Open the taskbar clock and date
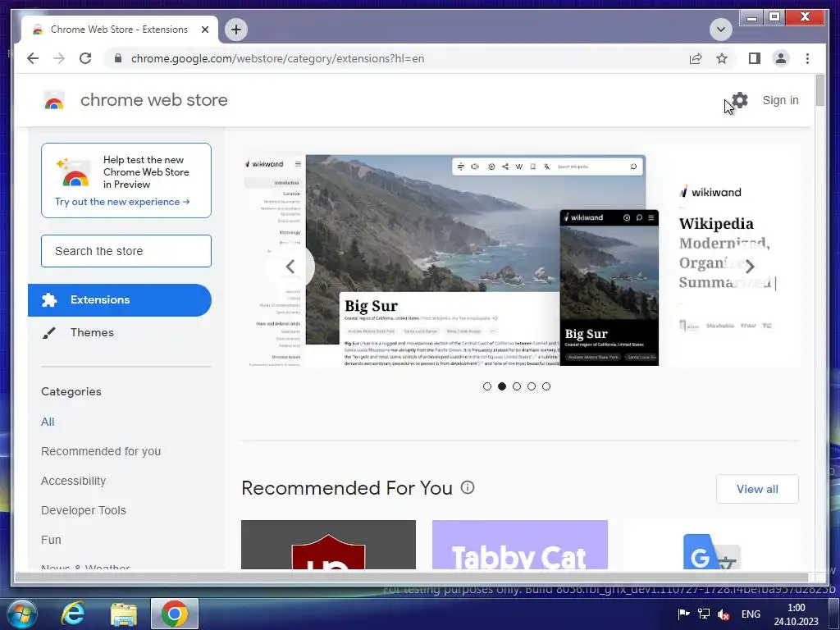 pos(796,614)
